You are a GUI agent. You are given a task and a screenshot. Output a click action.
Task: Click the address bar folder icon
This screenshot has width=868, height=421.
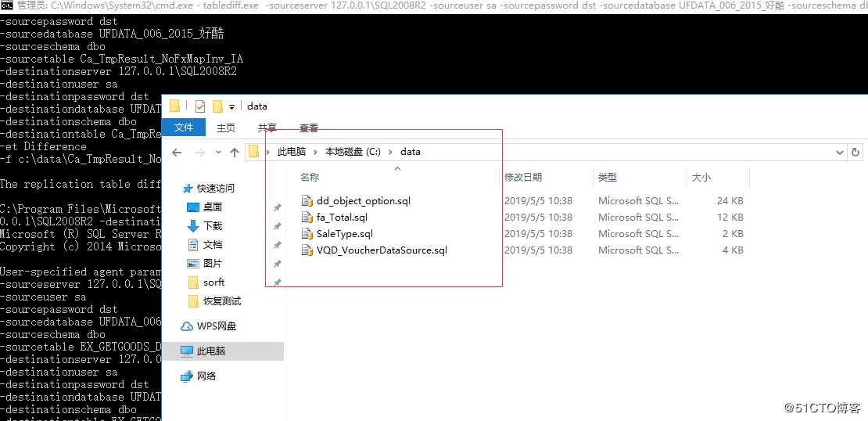tap(254, 152)
